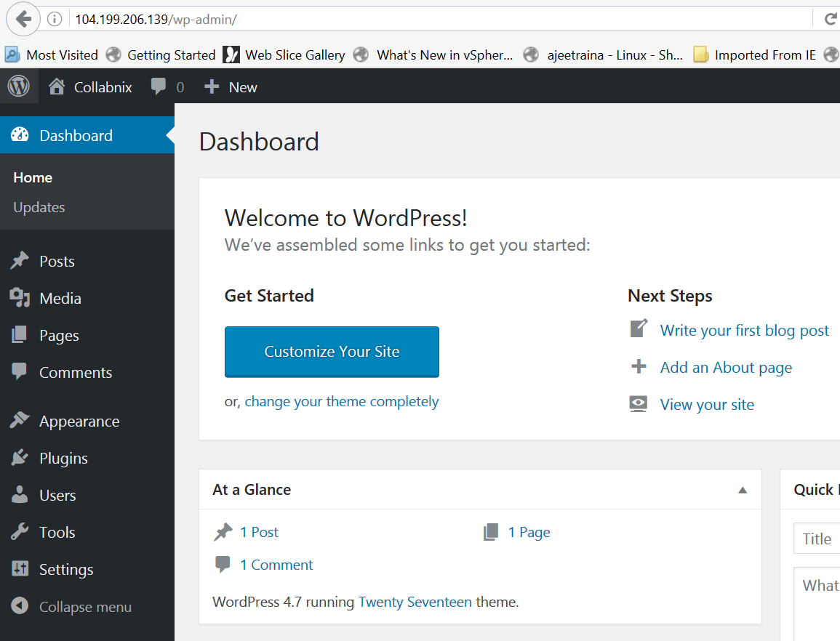Click the Write your first blog post link
840x641 pixels.
click(744, 331)
